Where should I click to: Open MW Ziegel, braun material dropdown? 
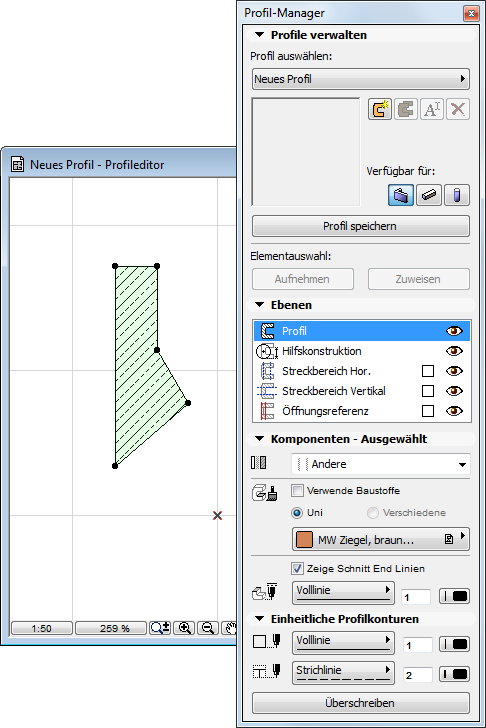(381, 540)
